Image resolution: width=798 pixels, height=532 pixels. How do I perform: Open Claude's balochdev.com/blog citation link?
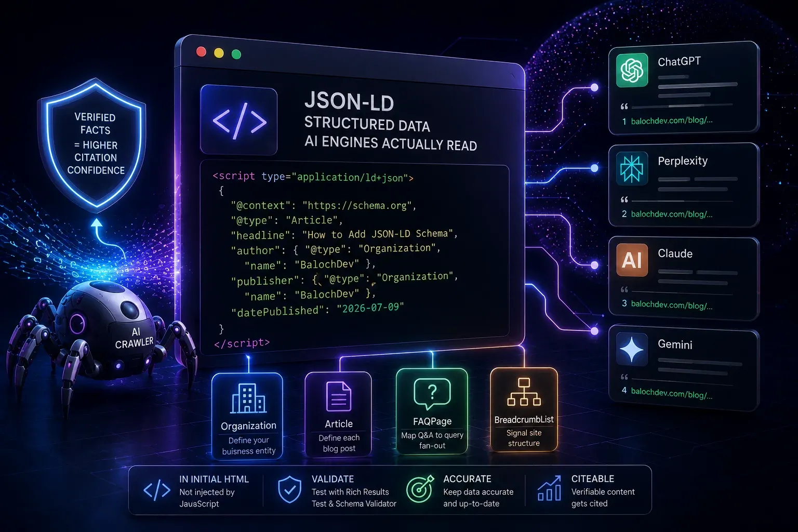pyautogui.click(x=672, y=304)
